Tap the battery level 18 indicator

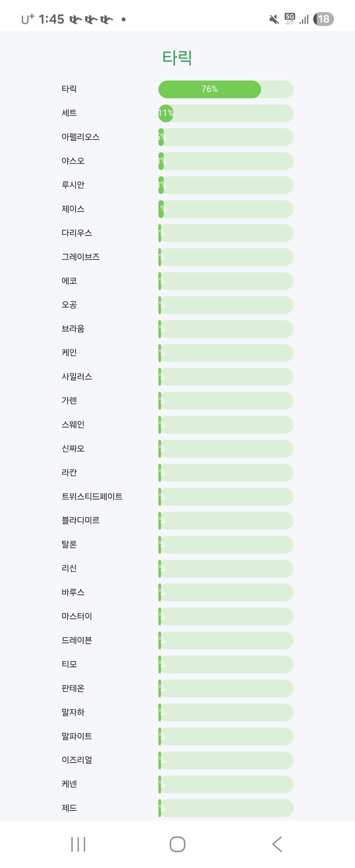(x=323, y=19)
